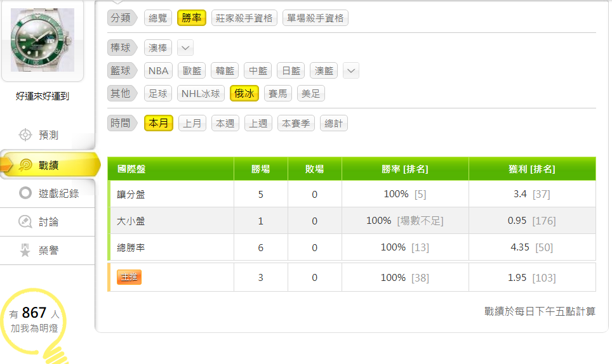The height and width of the screenshot is (364, 612).
Task: Choose the 歐籃 basketball league
Action: point(192,71)
